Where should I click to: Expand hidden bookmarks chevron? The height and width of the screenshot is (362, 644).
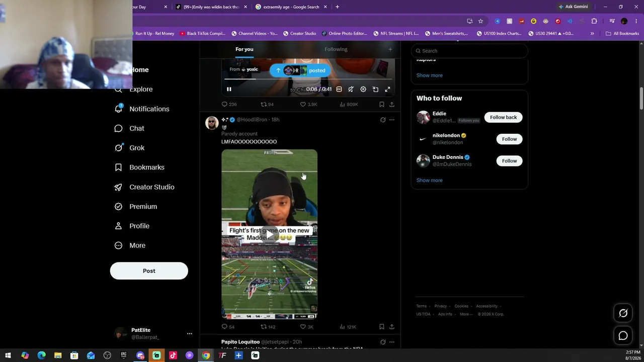592,34
